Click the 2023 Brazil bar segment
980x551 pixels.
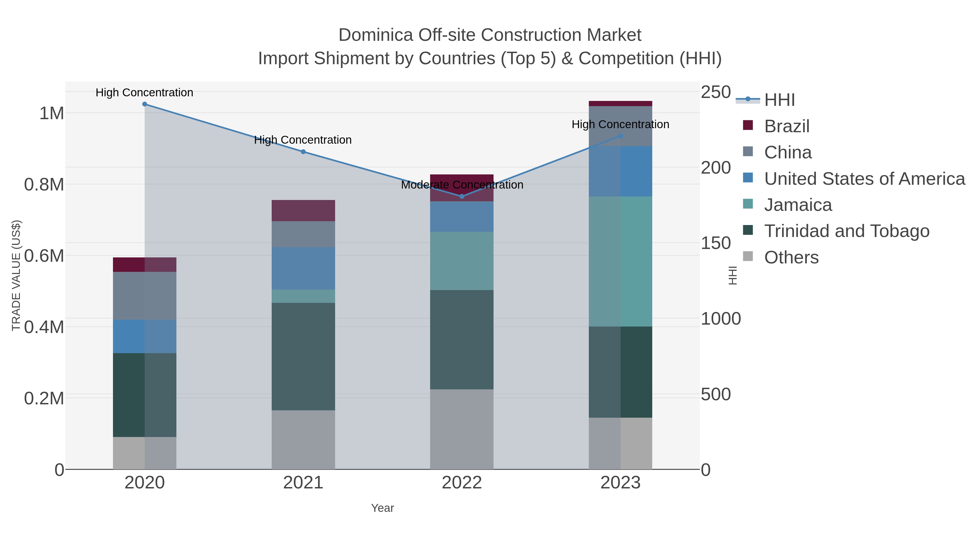(x=620, y=104)
